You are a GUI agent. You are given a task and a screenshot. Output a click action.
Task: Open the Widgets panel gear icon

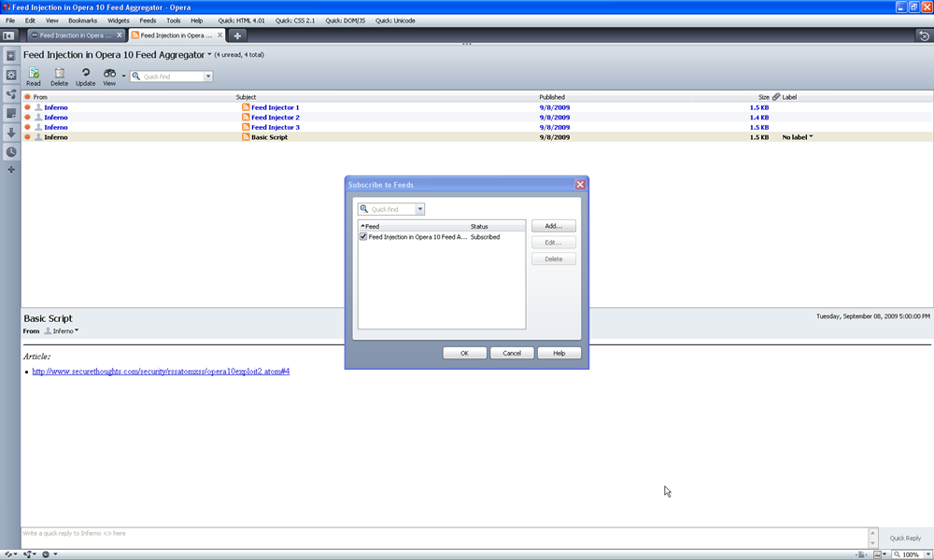10,75
